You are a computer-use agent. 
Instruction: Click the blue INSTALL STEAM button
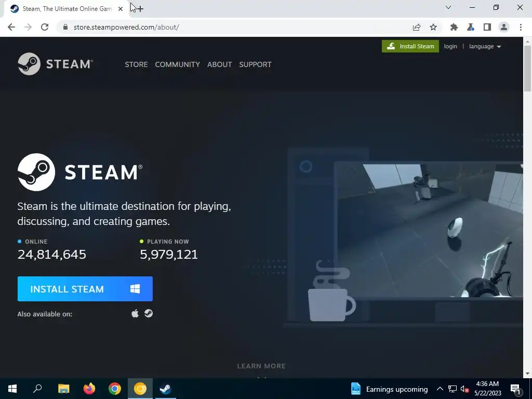(85, 289)
